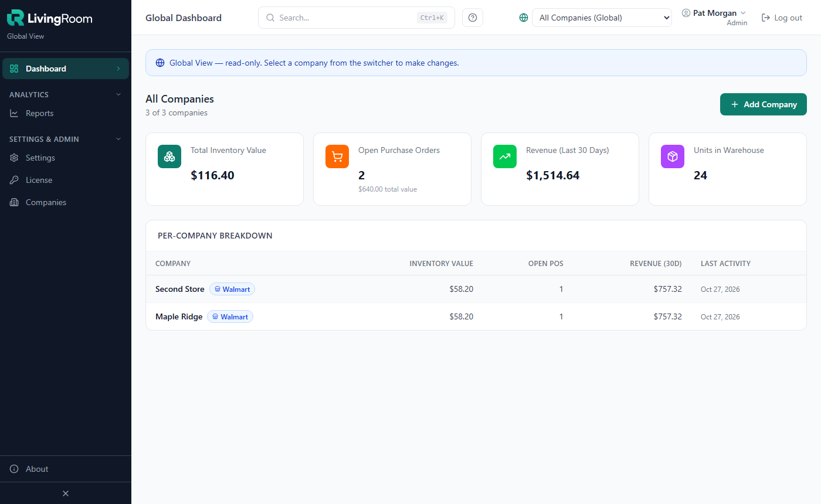The image size is (821, 504).
Task: Click the LAST ACTIVITY column header
Action: pos(725,264)
